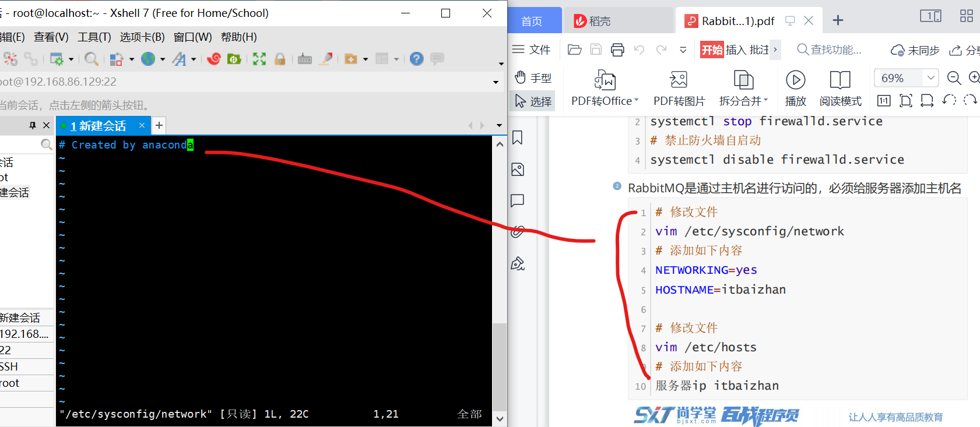
Task: Open the Xshell tab list dropdown arrow
Action: click(x=499, y=125)
